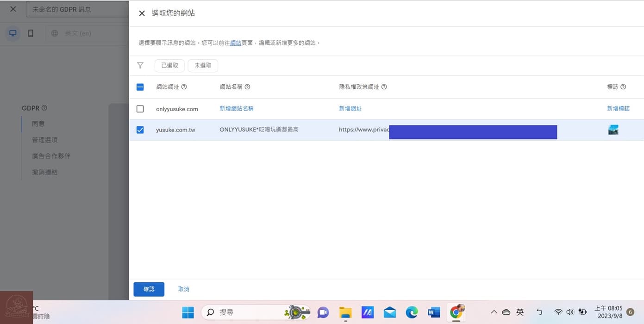Click help icon next to 網站名稱 column
This screenshot has height=324, width=644.
point(247,87)
